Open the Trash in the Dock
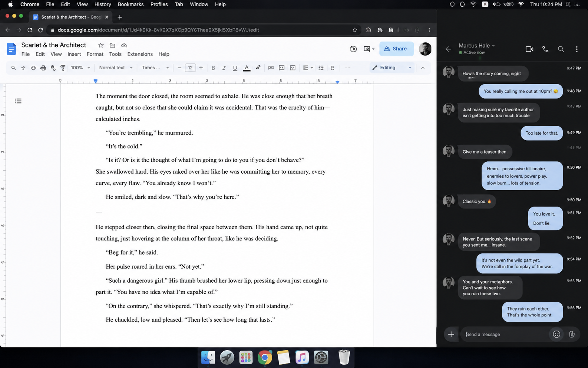This screenshot has height=368, width=588. coord(344,357)
